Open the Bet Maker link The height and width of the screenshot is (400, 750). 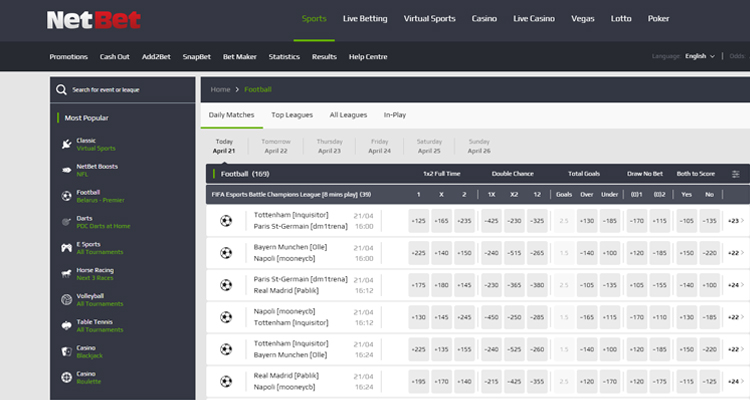[240, 56]
